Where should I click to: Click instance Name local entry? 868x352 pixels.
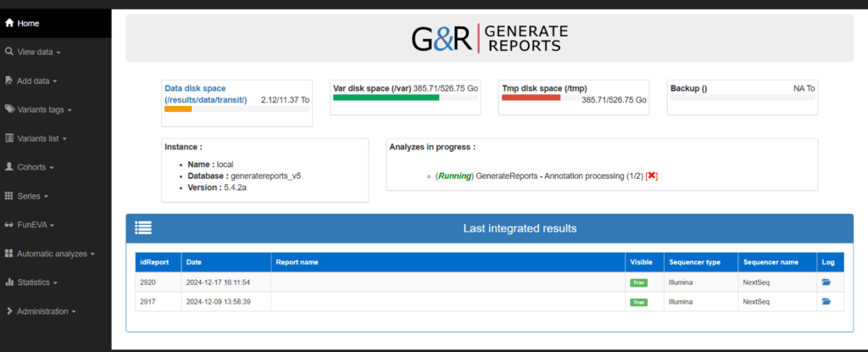click(210, 165)
